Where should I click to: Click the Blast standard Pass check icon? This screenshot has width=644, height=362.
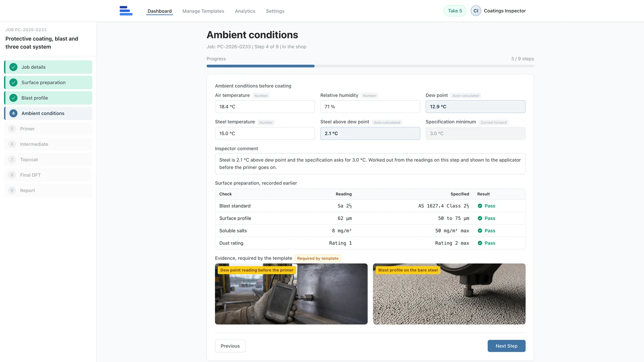(x=480, y=206)
